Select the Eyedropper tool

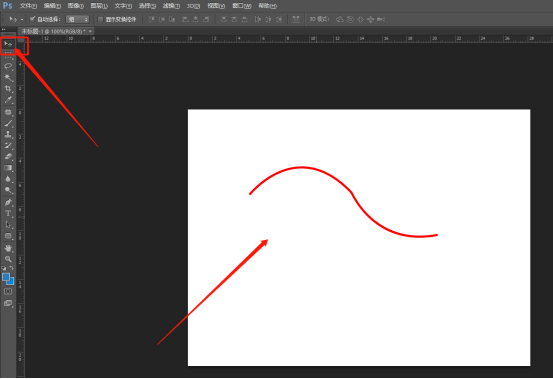[x=8, y=100]
